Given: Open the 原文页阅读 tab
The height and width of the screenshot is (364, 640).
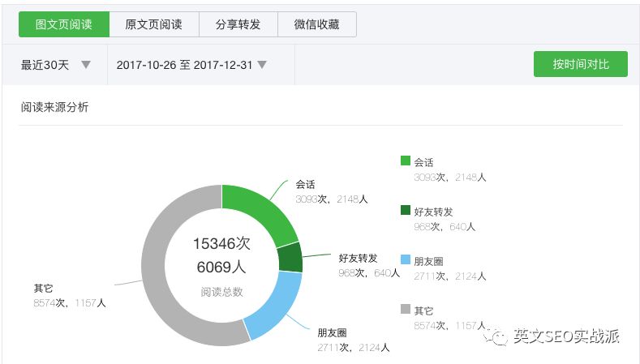Looking at the screenshot, I should tap(154, 24).
